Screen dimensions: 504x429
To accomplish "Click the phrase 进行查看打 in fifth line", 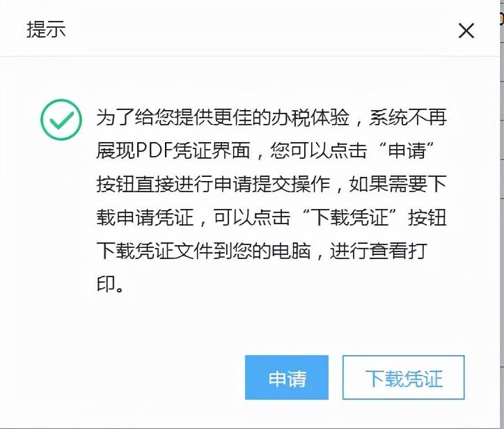I will [379, 251].
